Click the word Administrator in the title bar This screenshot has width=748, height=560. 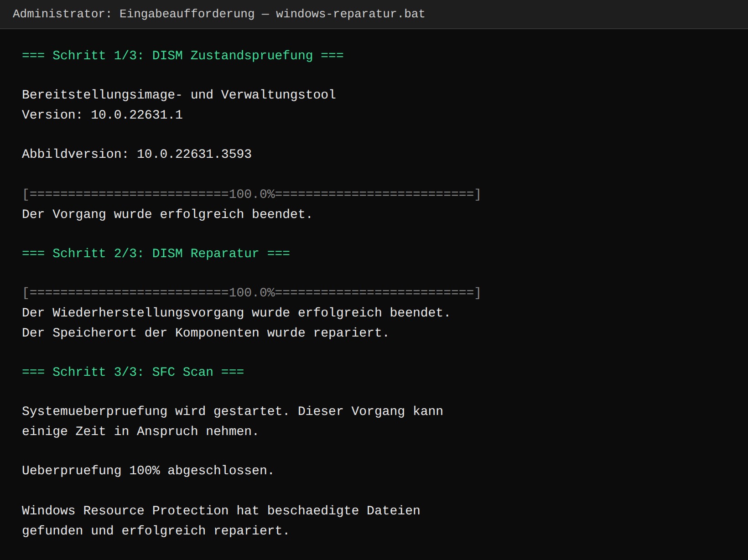coord(58,14)
